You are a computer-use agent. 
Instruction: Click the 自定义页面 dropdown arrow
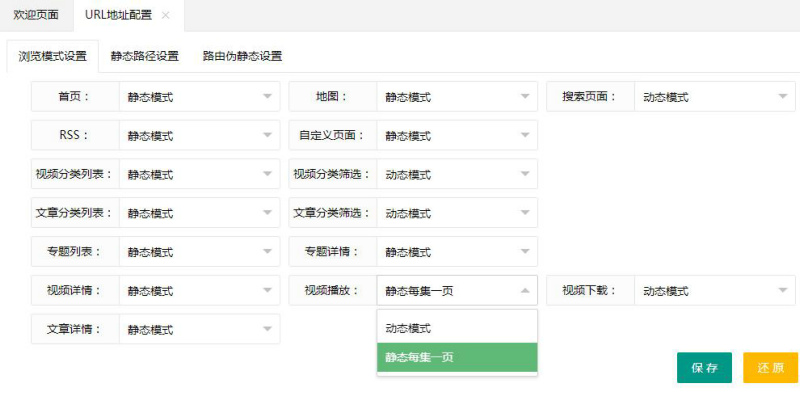coord(525,136)
